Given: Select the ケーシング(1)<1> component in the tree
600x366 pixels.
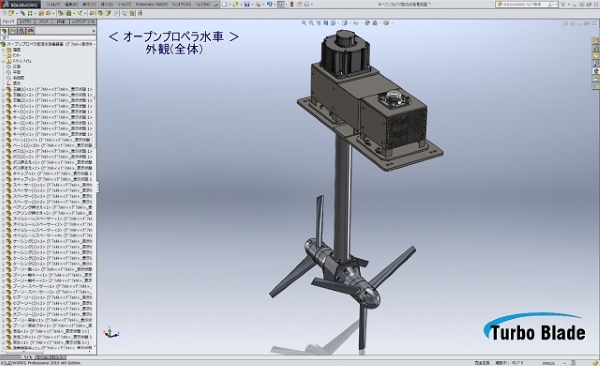Looking at the screenshot, I should point(49,241).
